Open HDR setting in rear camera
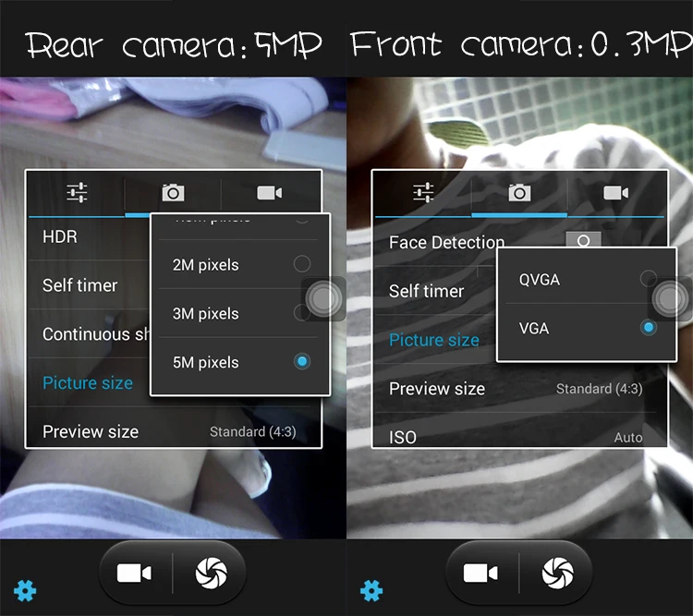Screen dimensions: 693x616 [x=89, y=236]
